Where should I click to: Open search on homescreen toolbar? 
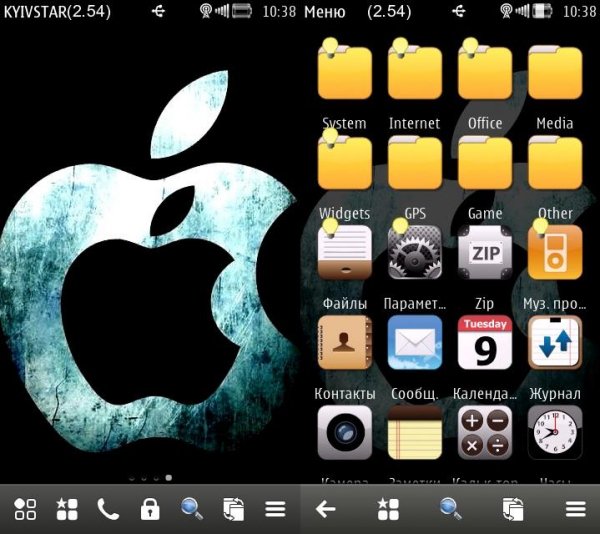pyautogui.click(x=192, y=509)
